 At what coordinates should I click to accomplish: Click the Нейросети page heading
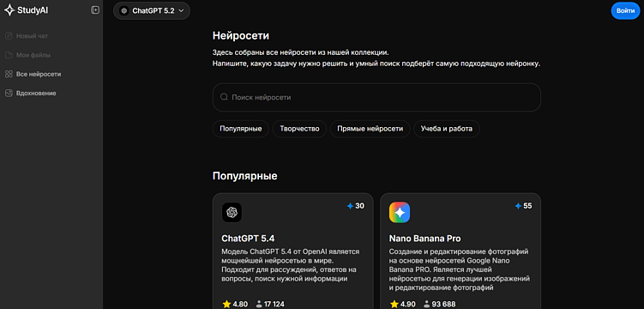click(241, 36)
